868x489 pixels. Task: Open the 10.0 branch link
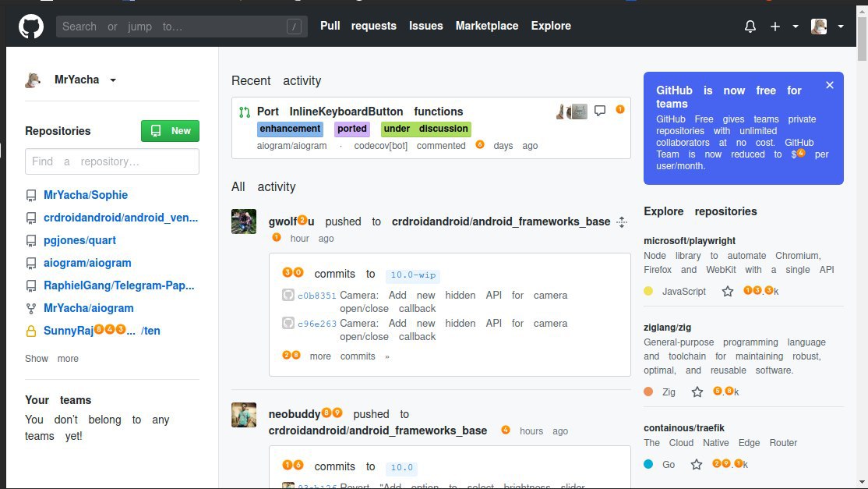pyautogui.click(x=401, y=467)
